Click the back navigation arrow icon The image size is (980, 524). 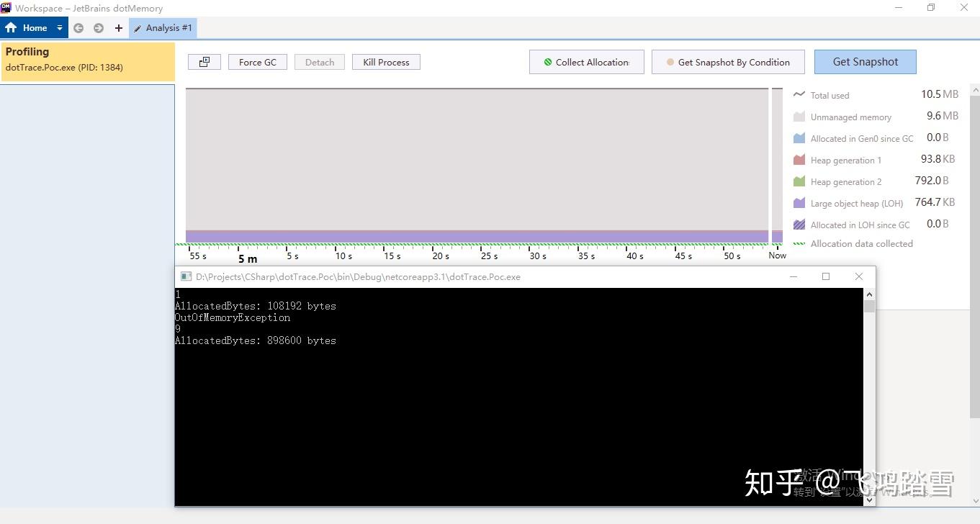(x=78, y=28)
